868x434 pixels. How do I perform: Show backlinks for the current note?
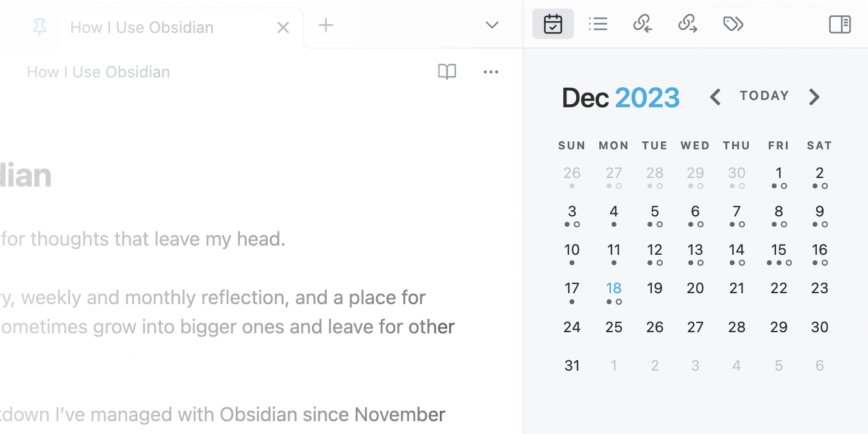(x=642, y=24)
